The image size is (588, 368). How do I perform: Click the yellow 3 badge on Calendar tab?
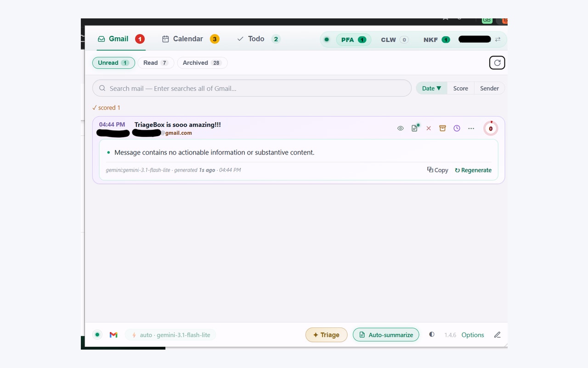(215, 39)
